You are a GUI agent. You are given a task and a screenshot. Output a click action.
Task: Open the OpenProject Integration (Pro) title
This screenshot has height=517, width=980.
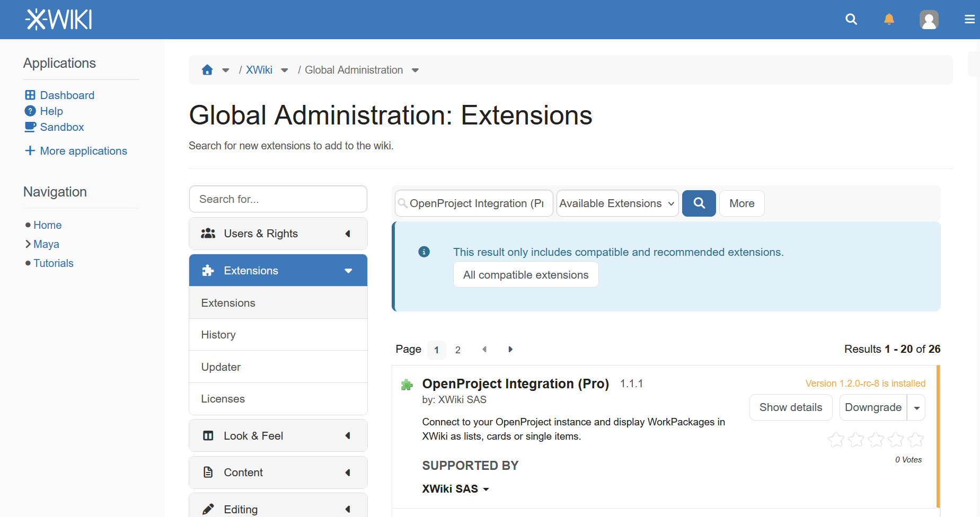(516, 384)
